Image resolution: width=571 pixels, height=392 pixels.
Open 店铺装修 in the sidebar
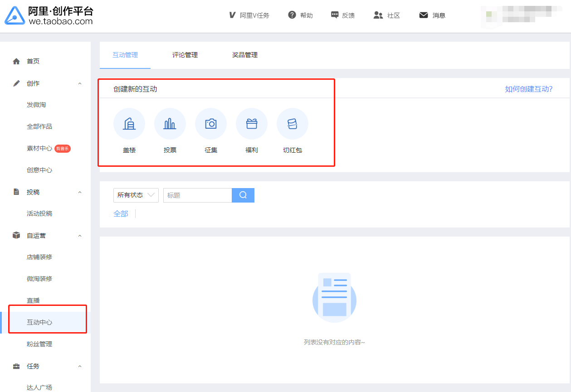39,257
